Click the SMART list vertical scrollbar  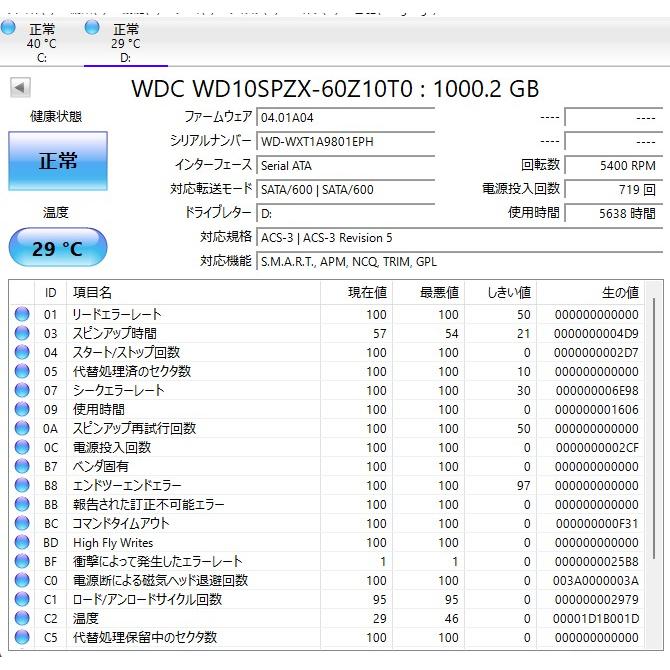(x=654, y=427)
